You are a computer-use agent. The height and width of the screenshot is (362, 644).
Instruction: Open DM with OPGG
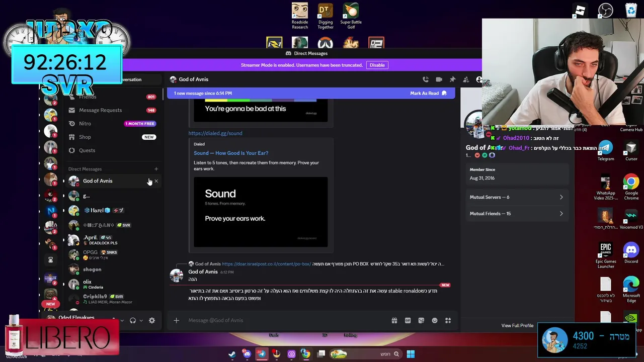click(x=113, y=254)
